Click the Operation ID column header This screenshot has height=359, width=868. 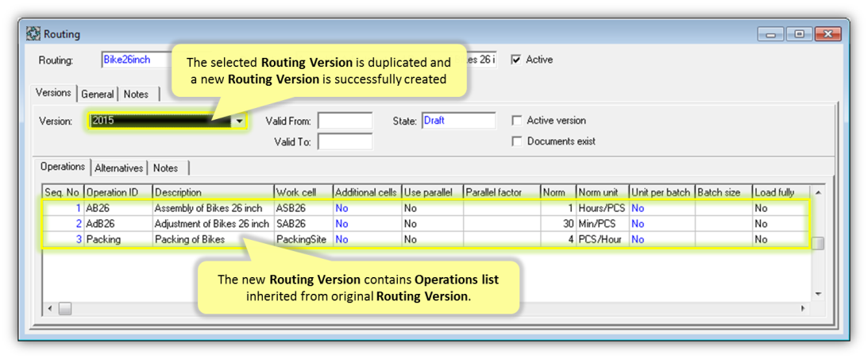point(118,192)
